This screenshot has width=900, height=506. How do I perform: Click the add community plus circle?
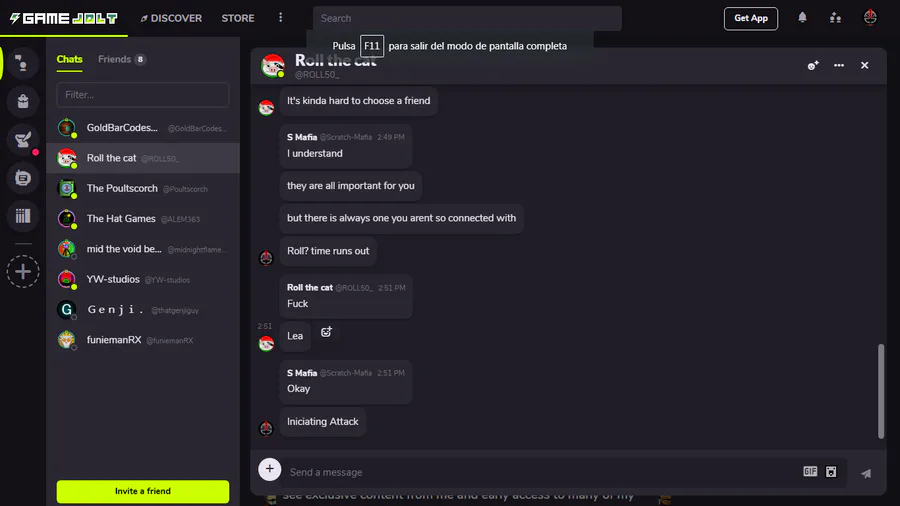23,271
